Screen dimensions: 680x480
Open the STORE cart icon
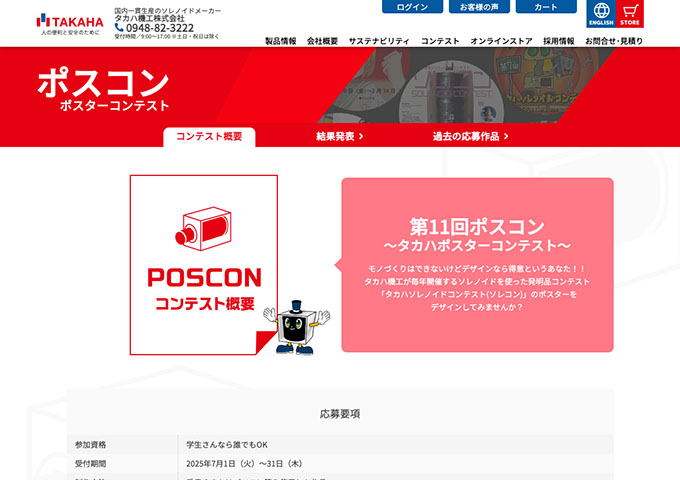click(629, 14)
